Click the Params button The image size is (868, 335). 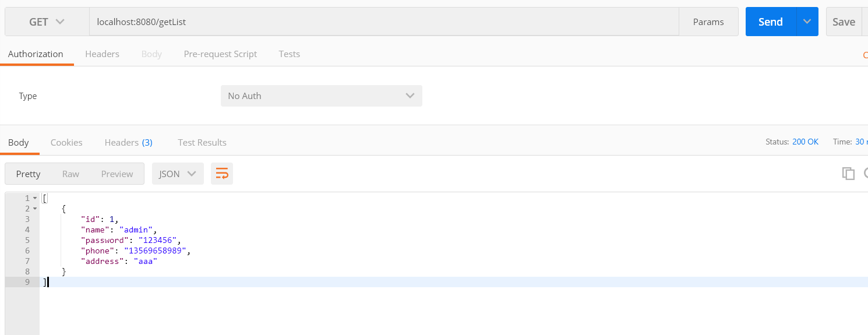pyautogui.click(x=708, y=22)
